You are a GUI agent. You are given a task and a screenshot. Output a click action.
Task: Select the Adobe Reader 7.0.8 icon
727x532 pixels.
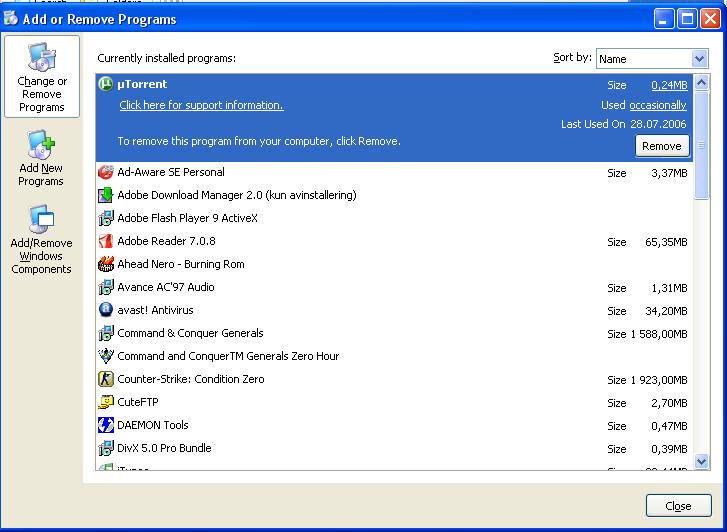[x=106, y=241]
